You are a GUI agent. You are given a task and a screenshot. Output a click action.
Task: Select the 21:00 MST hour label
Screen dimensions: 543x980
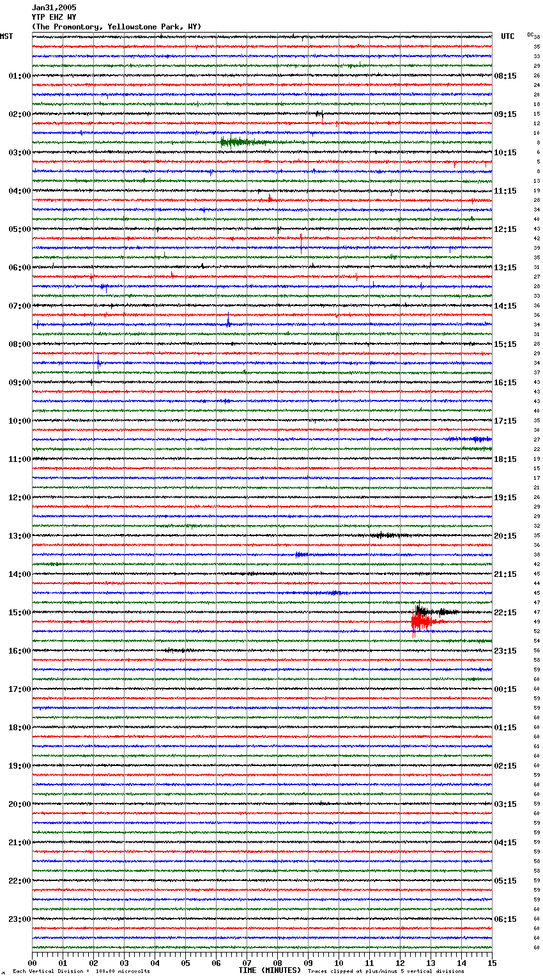pos(20,843)
